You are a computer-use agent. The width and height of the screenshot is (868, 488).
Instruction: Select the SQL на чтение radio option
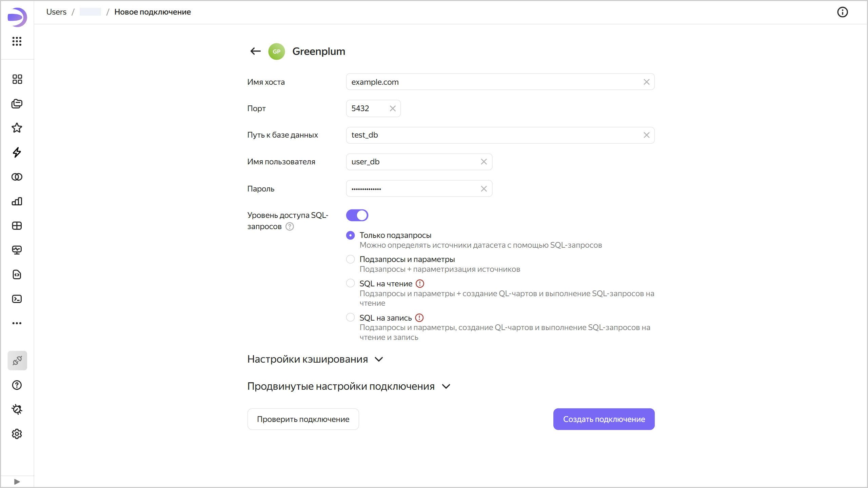(351, 283)
